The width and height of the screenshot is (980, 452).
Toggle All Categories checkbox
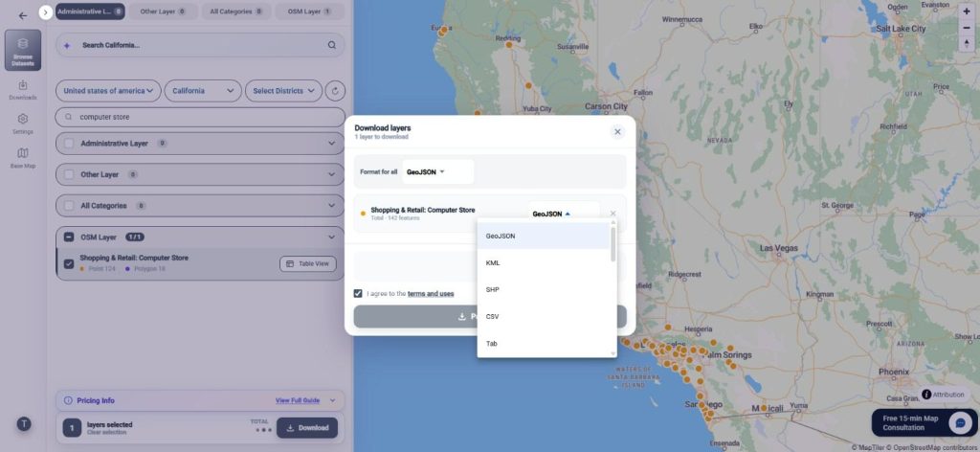click(69, 206)
